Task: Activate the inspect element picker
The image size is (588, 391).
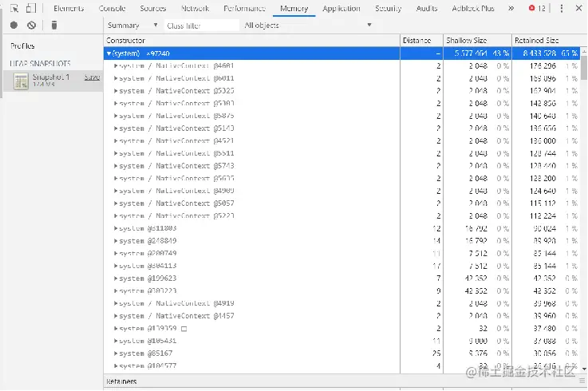Action: coord(14,8)
